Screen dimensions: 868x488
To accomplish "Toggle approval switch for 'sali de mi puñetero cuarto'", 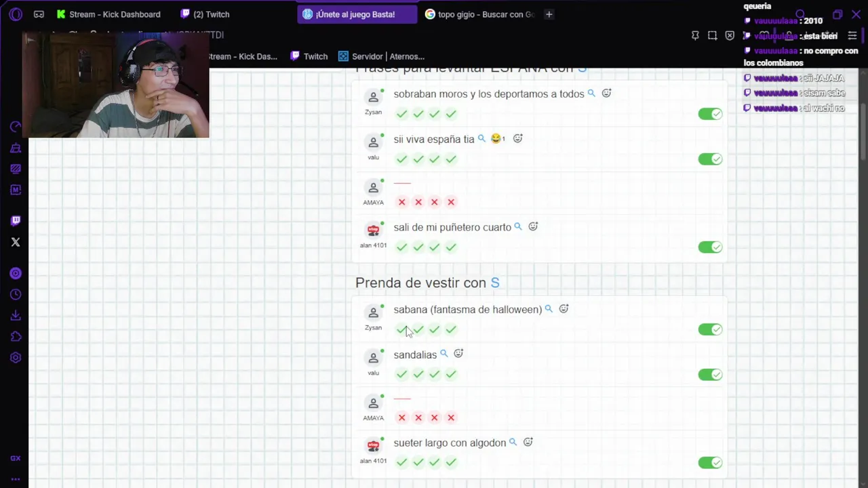I will [710, 247].
